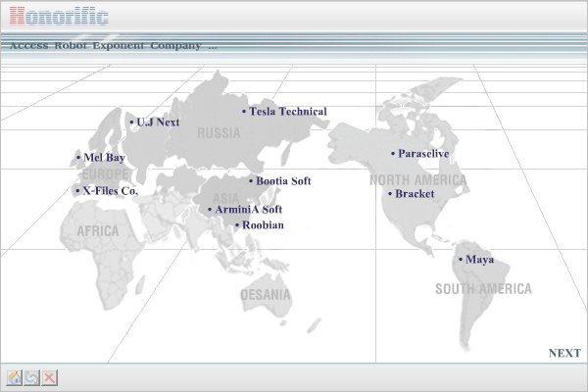Click the RUSSIA region label
The image size is (588, 392).
219,133
